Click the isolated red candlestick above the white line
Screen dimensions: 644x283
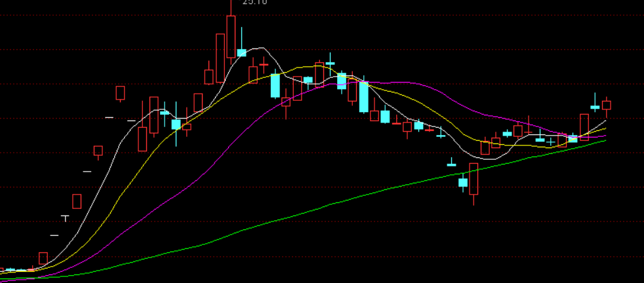tap(120, 93)
